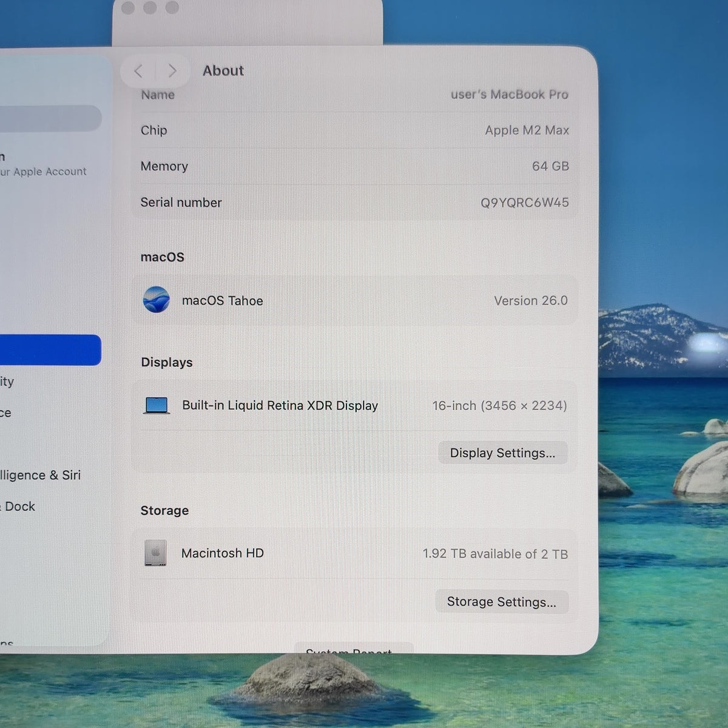The width and height of the screenshot is (728, 728).
Task: Click the background window's grey close button
Action: tap(128, 8)
